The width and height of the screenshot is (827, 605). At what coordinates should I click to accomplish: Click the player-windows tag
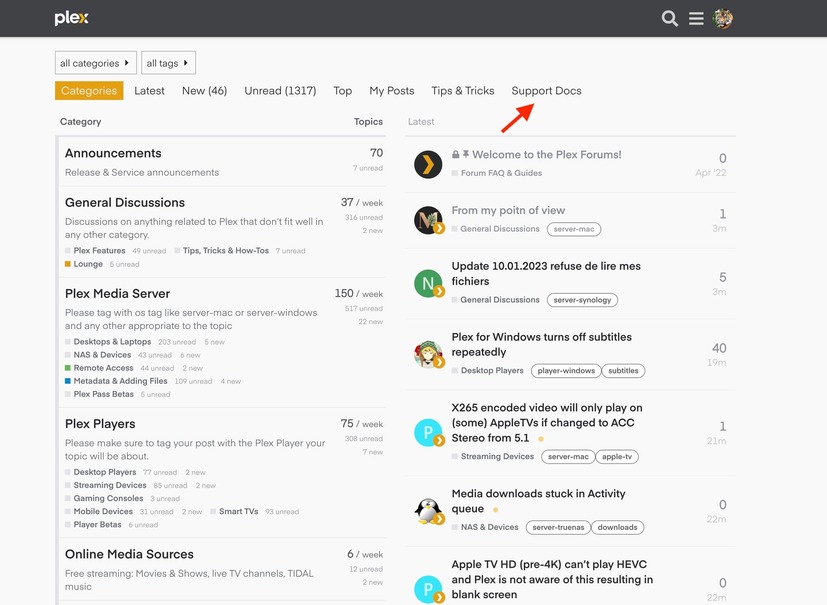(x=566, y=371)
